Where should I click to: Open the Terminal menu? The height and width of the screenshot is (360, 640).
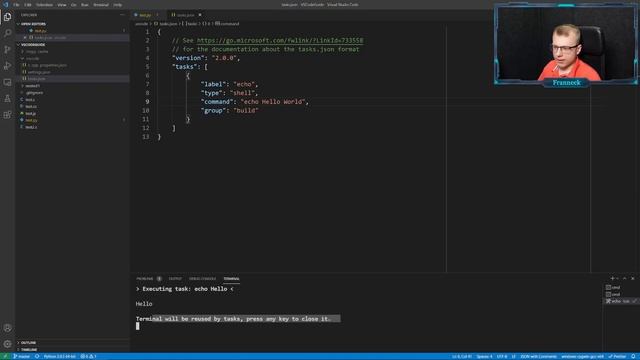(101, 4)
